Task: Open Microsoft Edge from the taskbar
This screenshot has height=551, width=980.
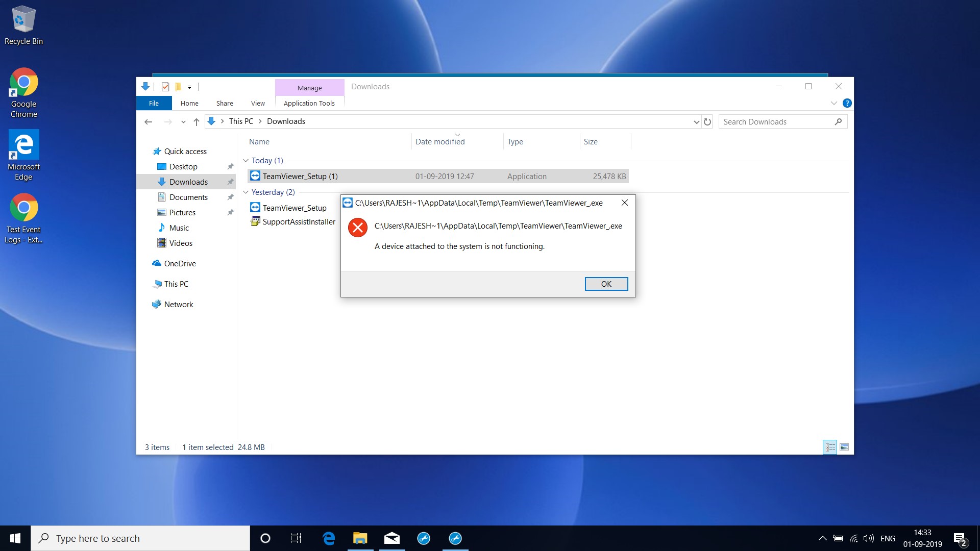Action: [328, 538]
